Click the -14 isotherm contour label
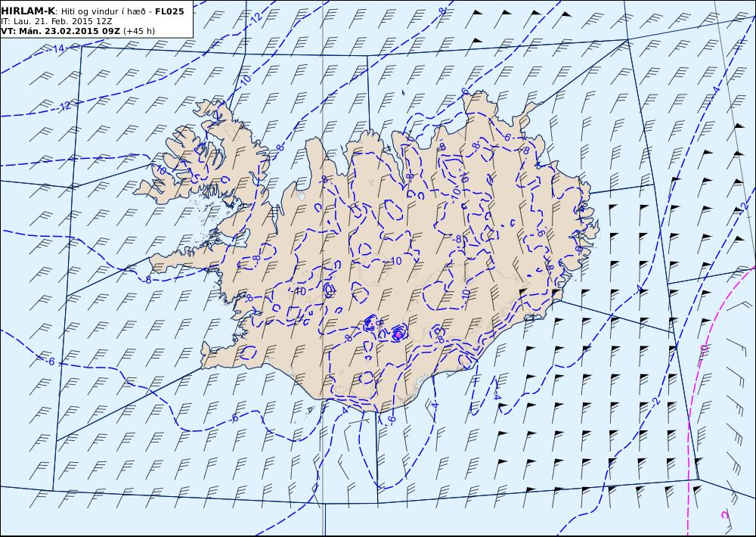Screen dimensions: 756x537 [58, 48]
